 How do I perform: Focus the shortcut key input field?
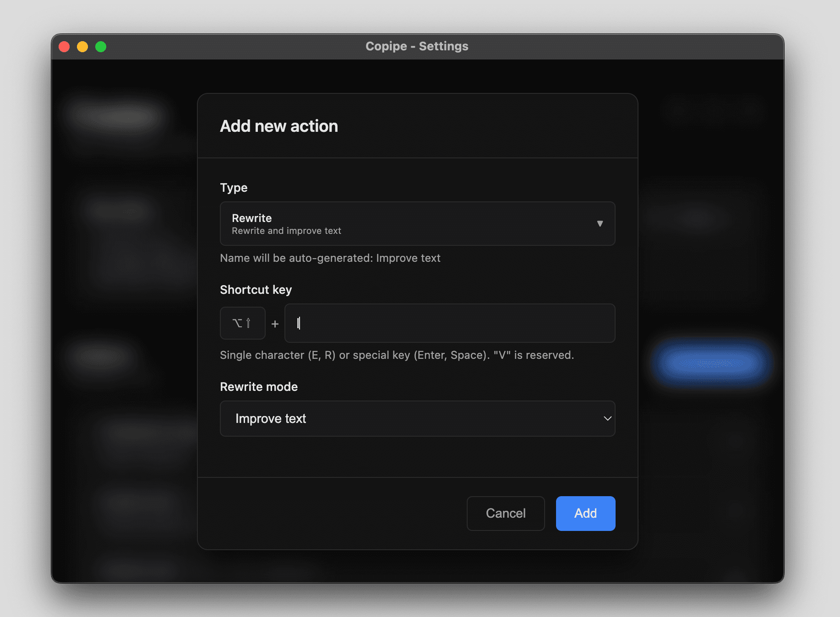tap(449, 323)
